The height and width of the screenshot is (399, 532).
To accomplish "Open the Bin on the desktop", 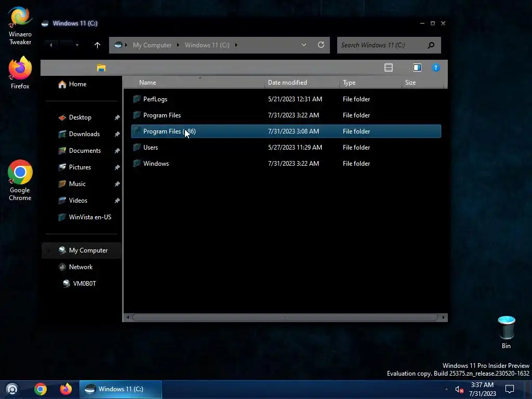I will coord(506,332).
